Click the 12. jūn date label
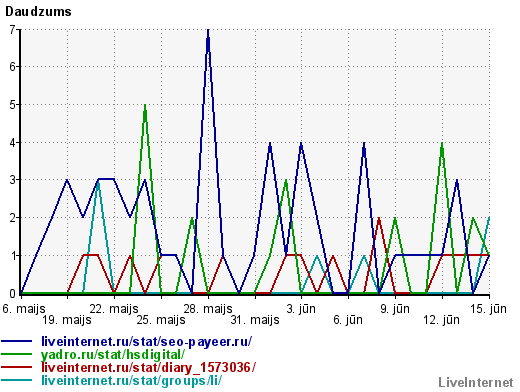This screenshot has width=520, height=392. click(441, 320)
